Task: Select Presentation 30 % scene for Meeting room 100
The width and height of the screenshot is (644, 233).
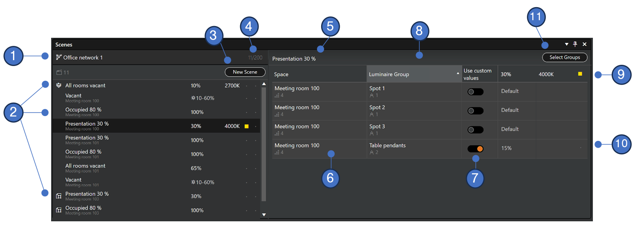Action: (156, 126)
